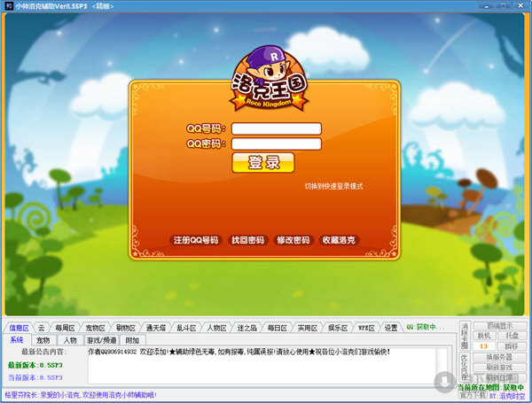
Task: Open the 宠物区 tab
Action: point(95,328)
